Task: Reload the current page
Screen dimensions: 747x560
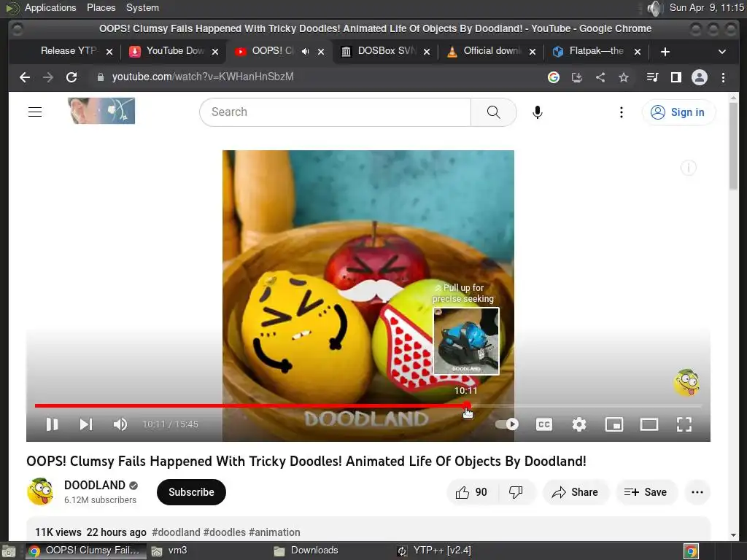Action: click(71, 77)
